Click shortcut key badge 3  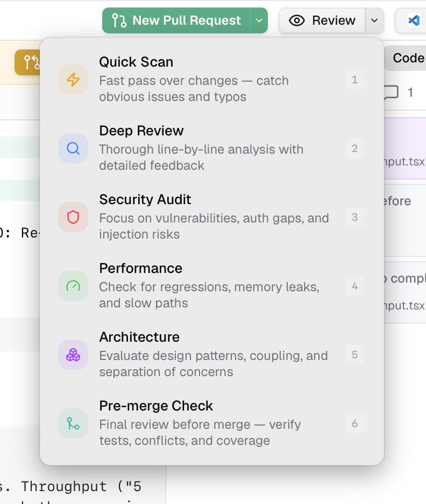[354, 217]
